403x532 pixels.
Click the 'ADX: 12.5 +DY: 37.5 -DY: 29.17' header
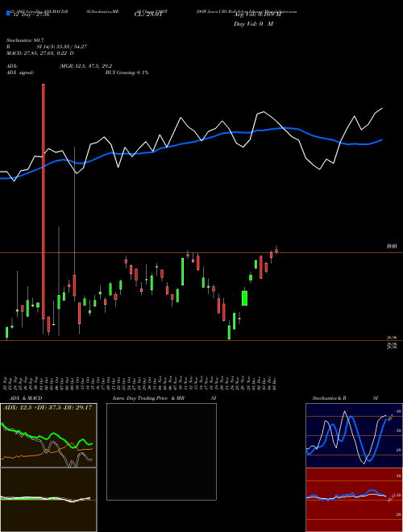(x=48, y=408)
